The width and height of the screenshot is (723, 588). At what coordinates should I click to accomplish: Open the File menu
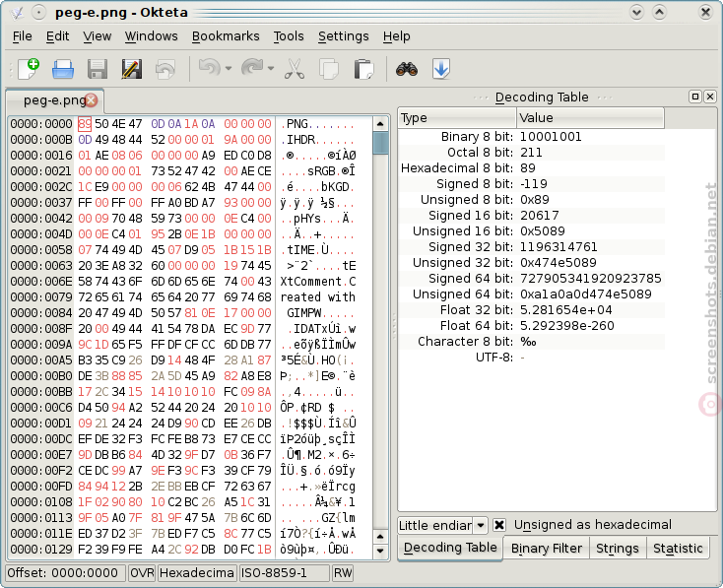22,36
